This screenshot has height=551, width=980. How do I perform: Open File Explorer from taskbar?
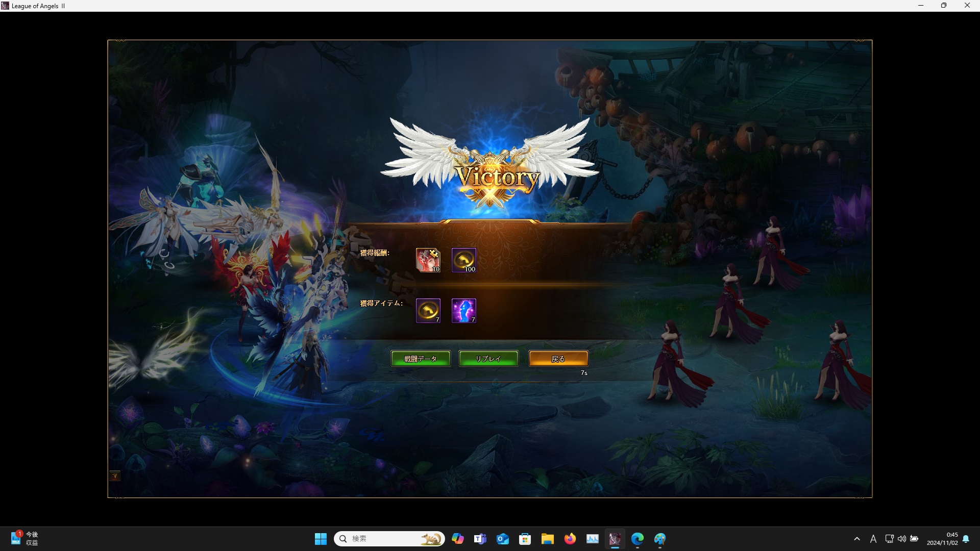click(547, 539)
